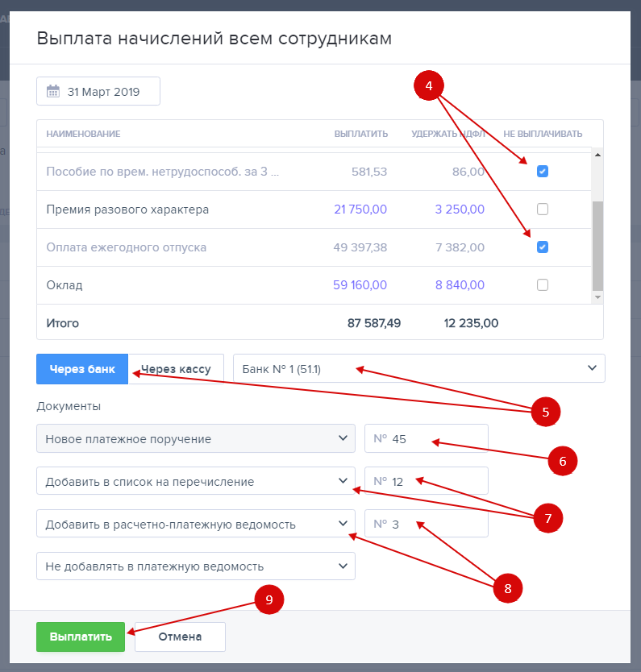Click the 'Пособие по врем. нетрудоспособ.' row name
Image resolution: width=641 pixels, height=672 pixels.
(163, 172)
